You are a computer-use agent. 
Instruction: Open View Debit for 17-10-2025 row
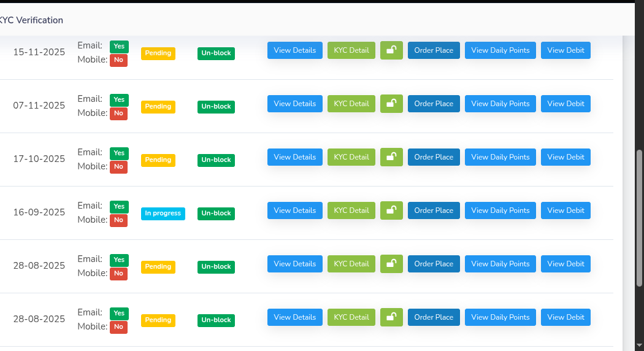point(565,157)
